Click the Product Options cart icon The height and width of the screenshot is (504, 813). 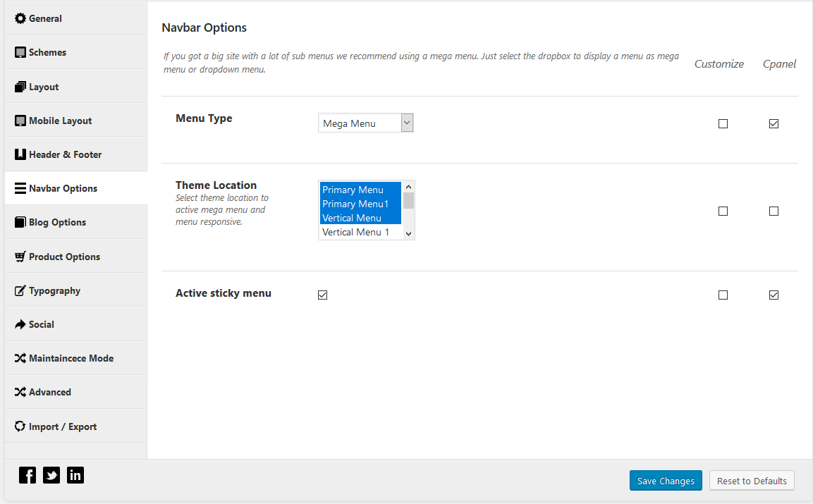point(20,257)
